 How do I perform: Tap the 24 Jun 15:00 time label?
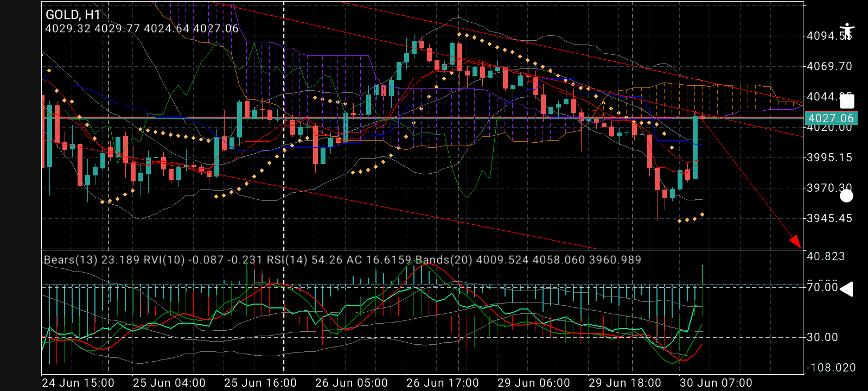pyautogui.click(x=78, y=383)
